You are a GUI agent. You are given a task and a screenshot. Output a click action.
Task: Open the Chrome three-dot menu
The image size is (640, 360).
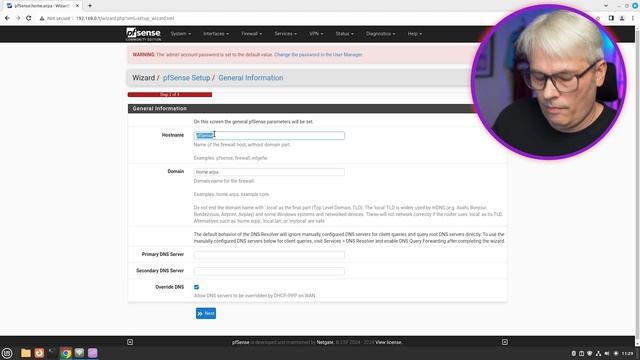pos(633,18)
